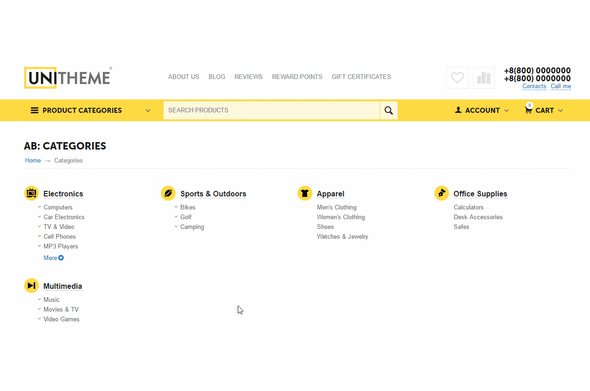The height and width of the screenshot is (391, 590).
Task: Open the Shoes subcategory
Action: click(325, 227)
